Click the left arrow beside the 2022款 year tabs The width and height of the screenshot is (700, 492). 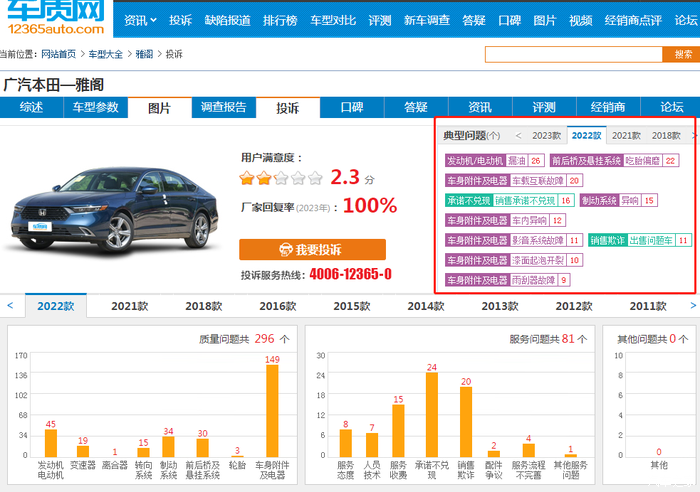10,306
